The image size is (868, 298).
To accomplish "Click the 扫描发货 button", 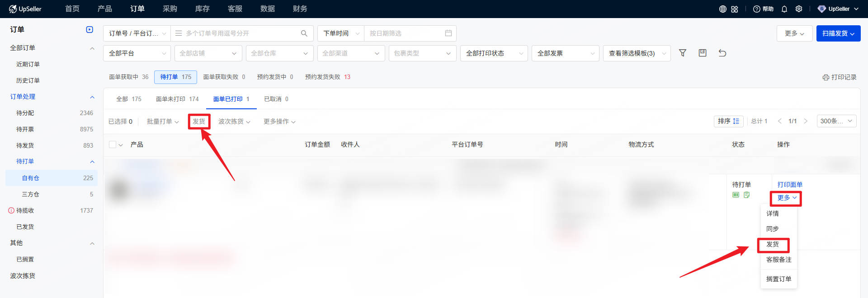I will point(838,33).
